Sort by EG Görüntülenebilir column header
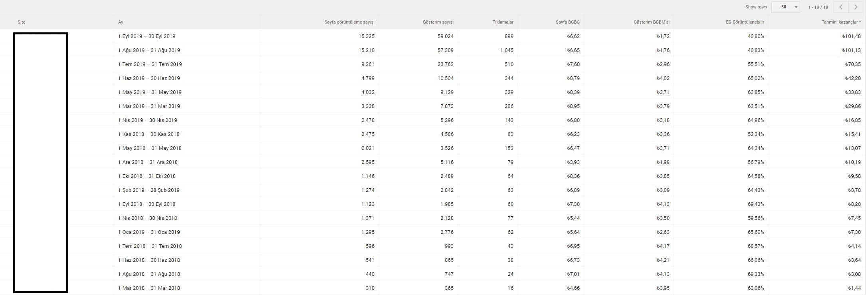The height and width of the screenshot is (295, 868). coord(745,22)
